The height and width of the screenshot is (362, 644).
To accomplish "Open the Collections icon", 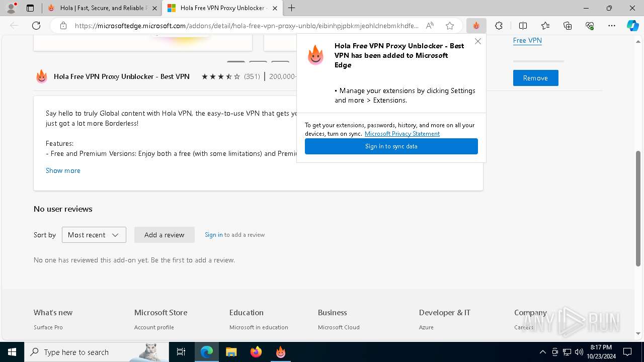I will coord(568,26).
